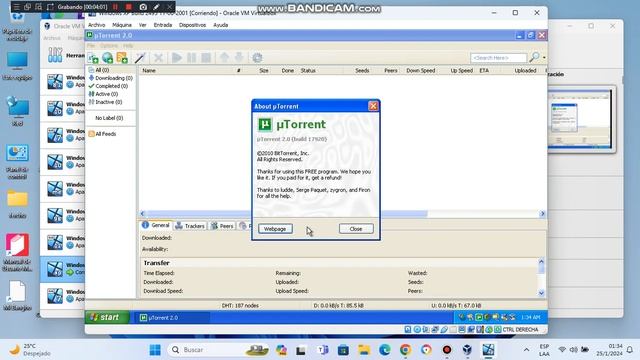Select the Inactive (0) category

pos(105,102)
